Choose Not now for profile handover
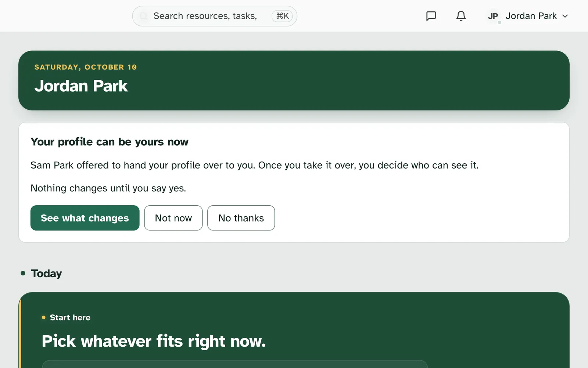The height and width of the screenshot is (368, 588). click(173, 218)
